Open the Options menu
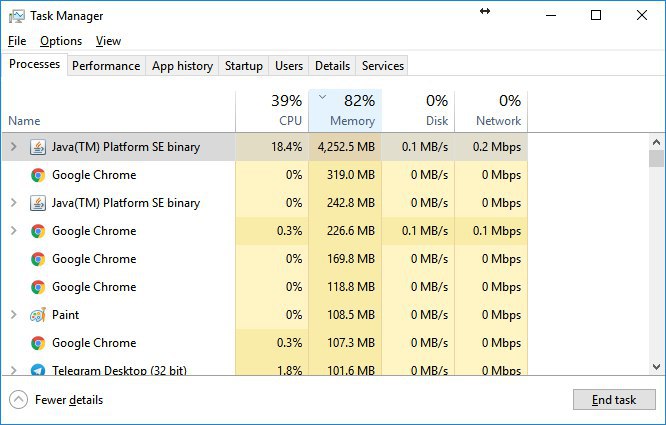The image size is (666, 425). click(x=61, y=41)
